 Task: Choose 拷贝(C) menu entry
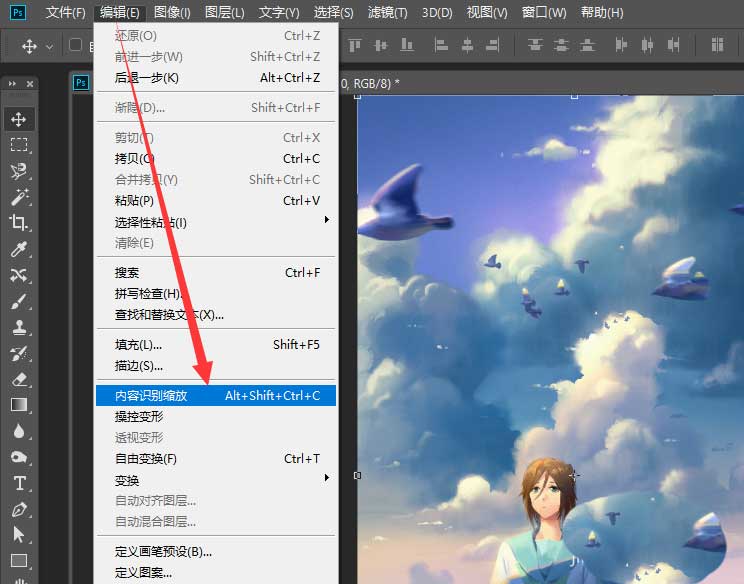pyautogui.click(x=216, y=158)
